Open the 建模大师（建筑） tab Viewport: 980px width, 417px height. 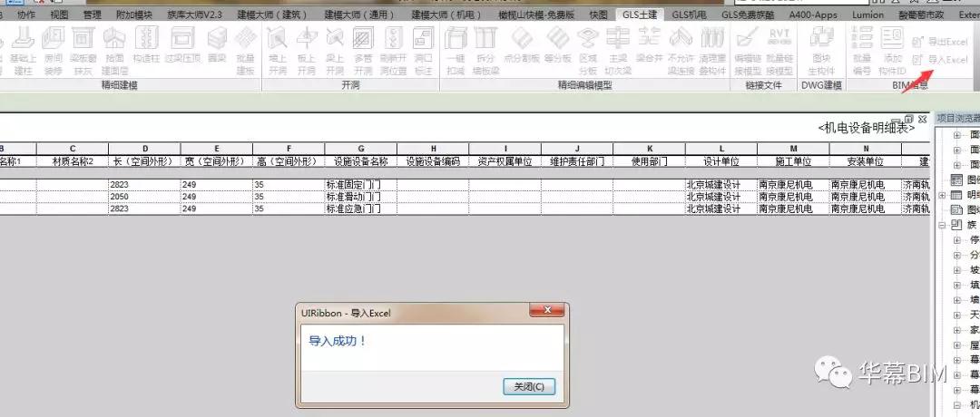[x=272, y=15]
